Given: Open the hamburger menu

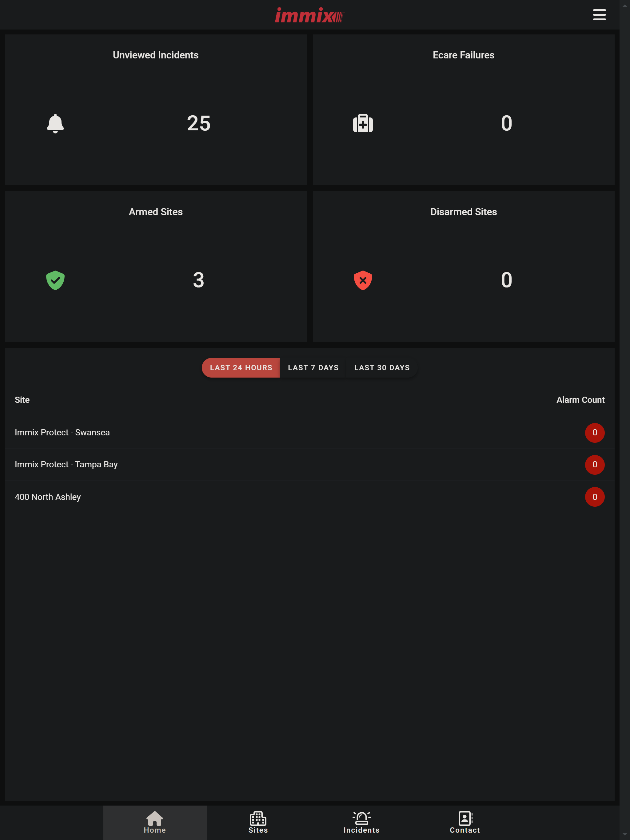Looking at the screenshot, I should [x=599, y=15].
